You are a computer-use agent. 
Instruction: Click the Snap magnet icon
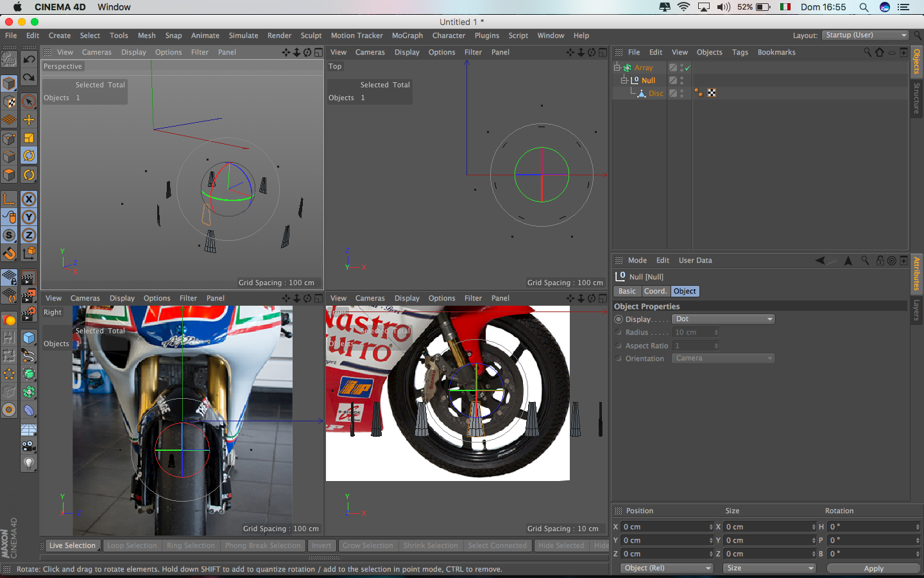(x=9, y=253)
